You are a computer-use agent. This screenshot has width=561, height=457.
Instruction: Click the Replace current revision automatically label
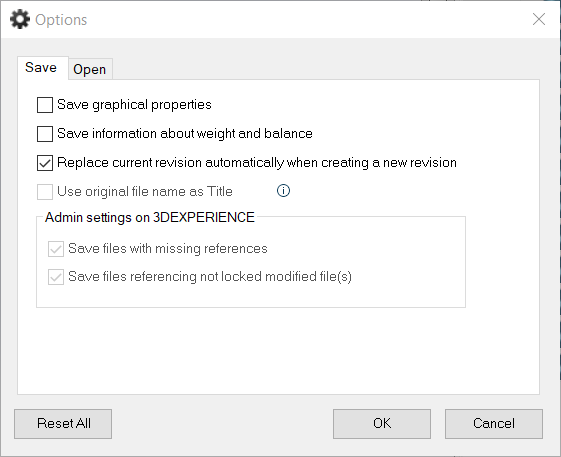pos(257,163)
